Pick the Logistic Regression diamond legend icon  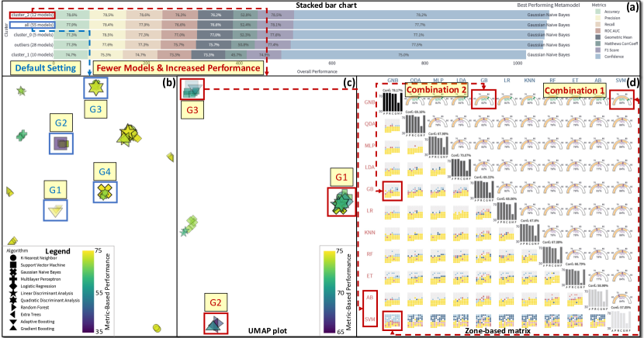point(13,286)
